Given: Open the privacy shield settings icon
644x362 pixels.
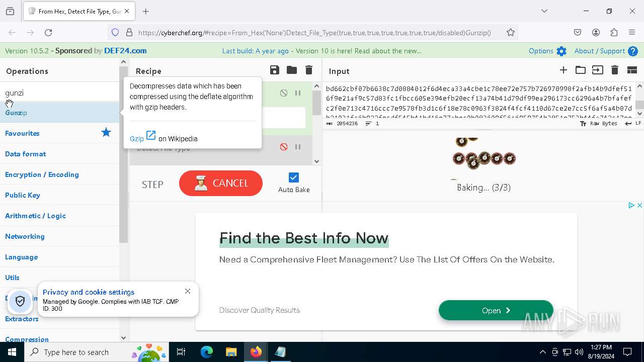Looking at the screenshot, I should [20, 301].
